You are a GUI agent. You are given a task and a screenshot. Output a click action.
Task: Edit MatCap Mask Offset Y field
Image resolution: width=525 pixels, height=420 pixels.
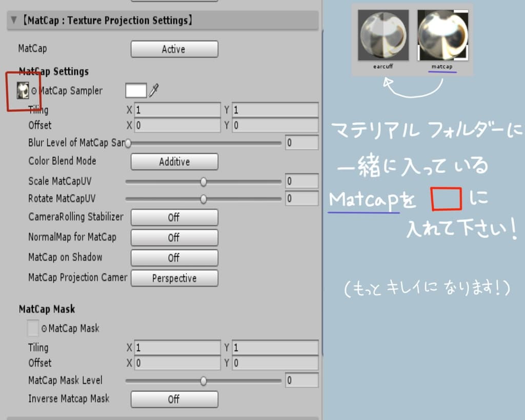point(275,363)
